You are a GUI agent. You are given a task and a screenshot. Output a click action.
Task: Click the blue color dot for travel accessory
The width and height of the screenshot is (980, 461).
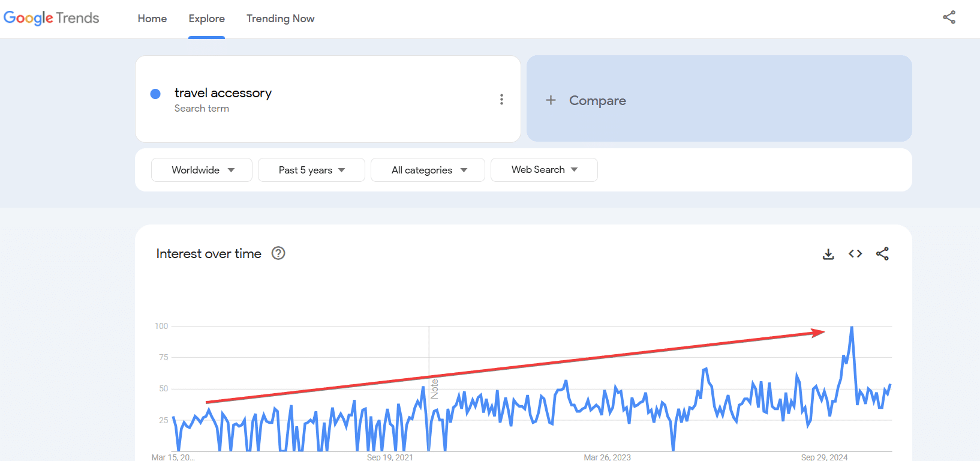click(155, 94)
